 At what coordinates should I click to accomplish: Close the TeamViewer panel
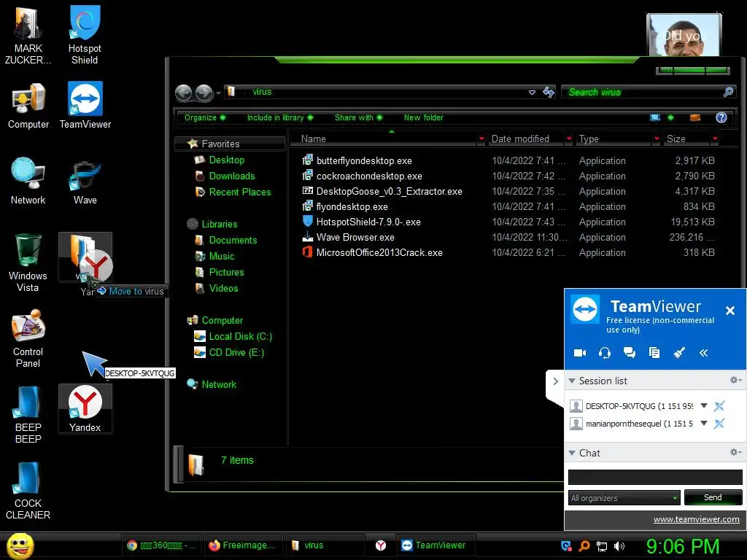[x=729, y=311]
